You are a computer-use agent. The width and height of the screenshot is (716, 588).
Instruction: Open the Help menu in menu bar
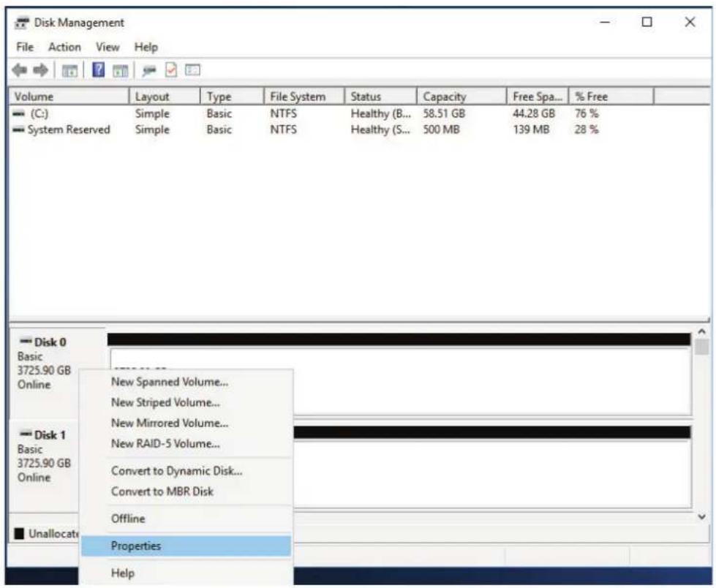(x=146, y=47)
